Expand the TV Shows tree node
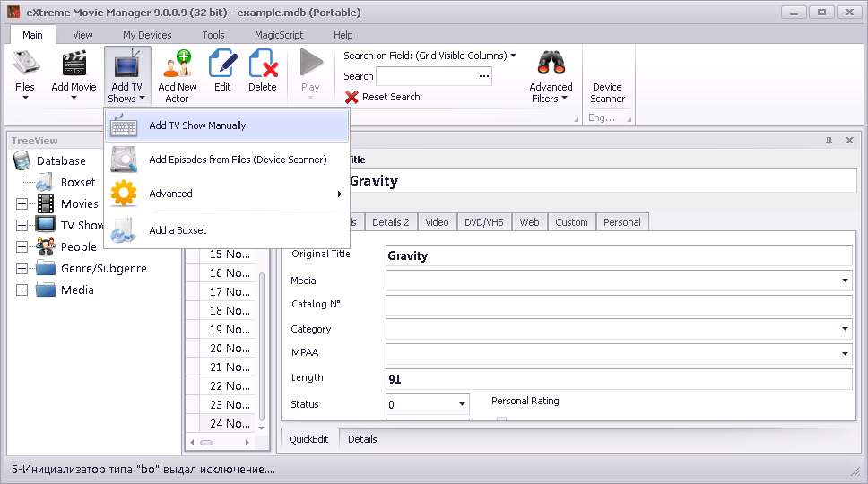 pos(22,225)
